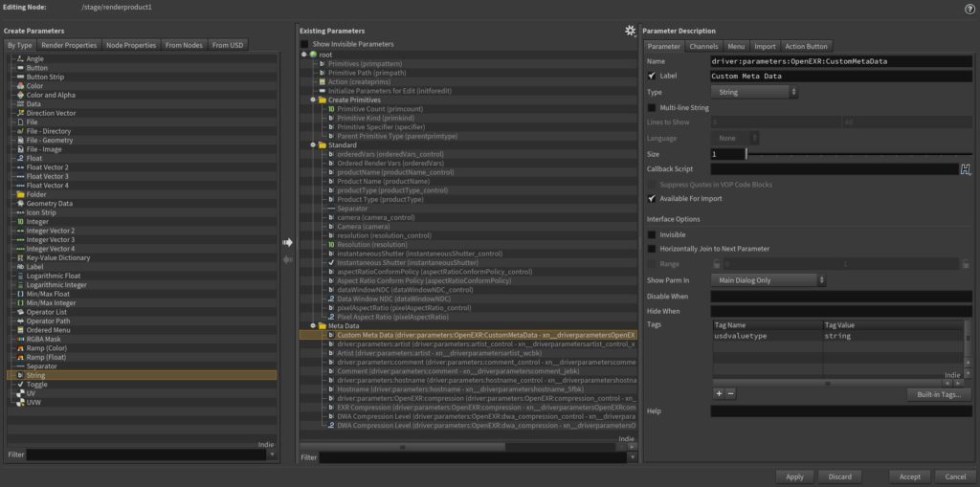
Task: Click the Discard button
Action: [839, 476]
